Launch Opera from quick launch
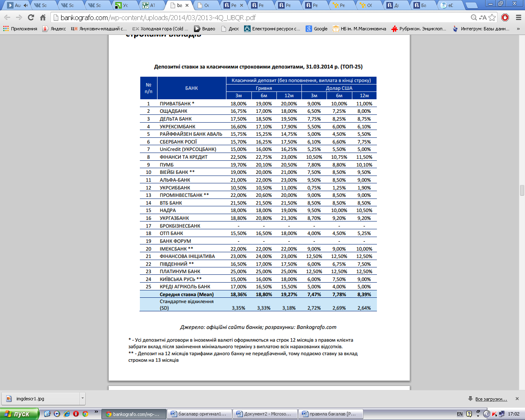 click(76, 414)
